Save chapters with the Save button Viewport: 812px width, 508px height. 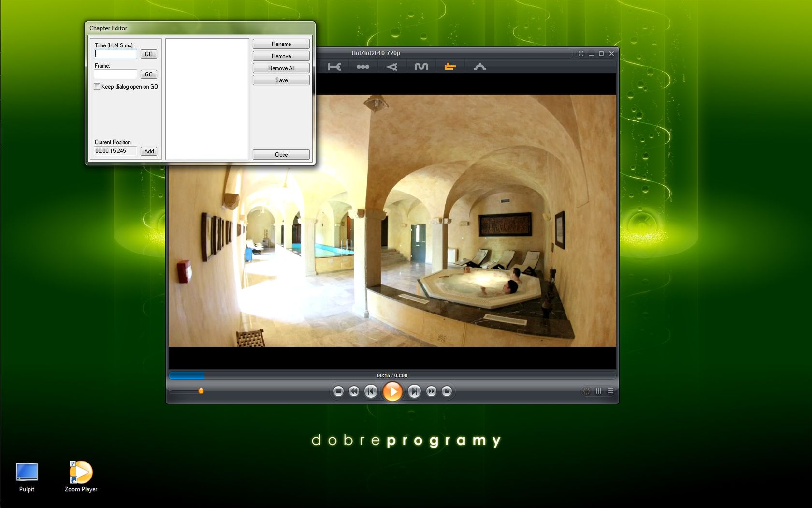pos(281,80)
